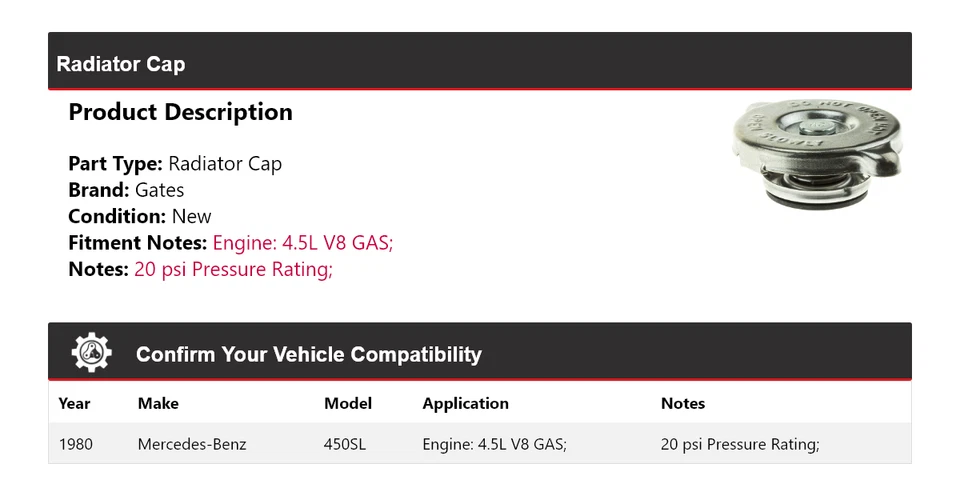960x496 pixels.
Task: Select the Mercedes-Benz make cell
Action: (x=192, y=444)
